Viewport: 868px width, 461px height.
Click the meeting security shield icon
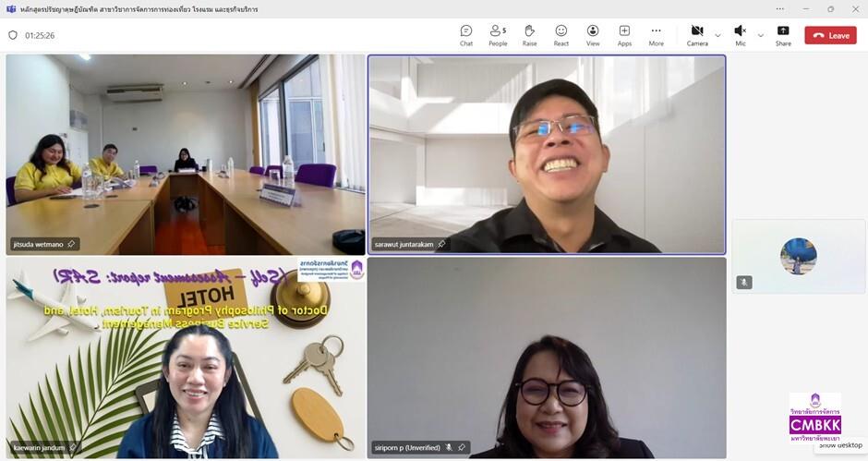pyautogui.click(x=13, y=35)
